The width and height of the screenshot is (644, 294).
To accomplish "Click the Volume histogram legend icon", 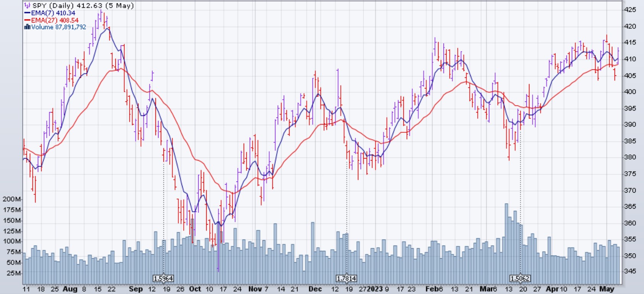I will click(27, 27).
